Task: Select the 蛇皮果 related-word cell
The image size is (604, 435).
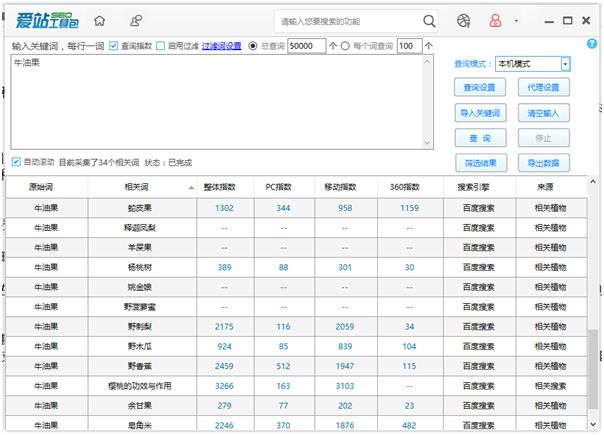Action: pos(142,208)
